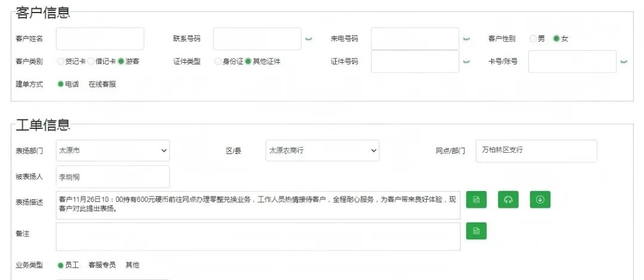Click the download arrow button beside 表扬描述
Screen dimensions: 644x280
(540, 199)
